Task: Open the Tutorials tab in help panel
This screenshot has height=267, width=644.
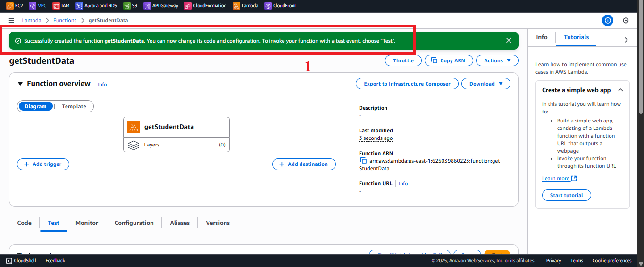Action: tap(577, 37)
